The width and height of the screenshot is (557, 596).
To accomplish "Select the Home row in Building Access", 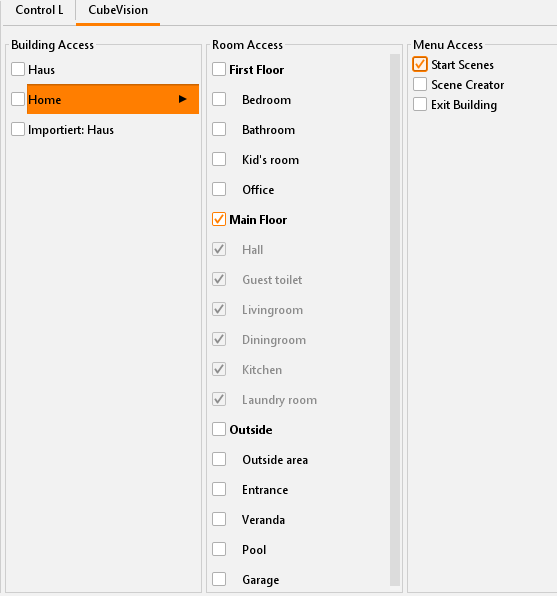I will 113,99.
